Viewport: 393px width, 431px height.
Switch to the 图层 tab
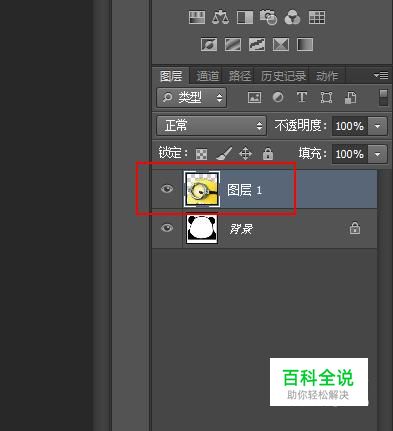pyautogui.click(x=171, y=76)
